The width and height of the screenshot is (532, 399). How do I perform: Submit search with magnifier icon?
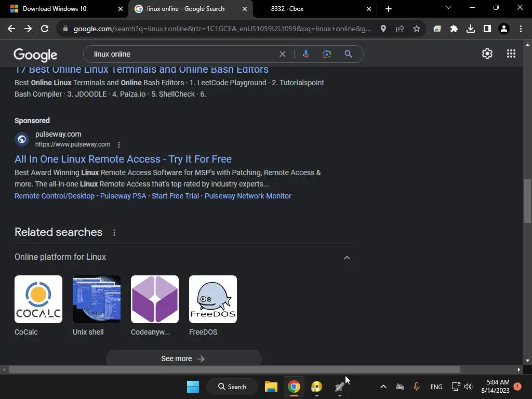click(348, 54)
